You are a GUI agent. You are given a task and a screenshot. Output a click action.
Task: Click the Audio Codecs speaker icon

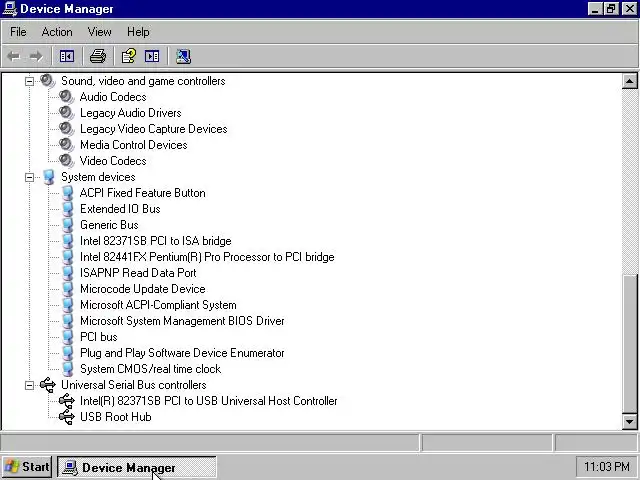pos(67,97)
